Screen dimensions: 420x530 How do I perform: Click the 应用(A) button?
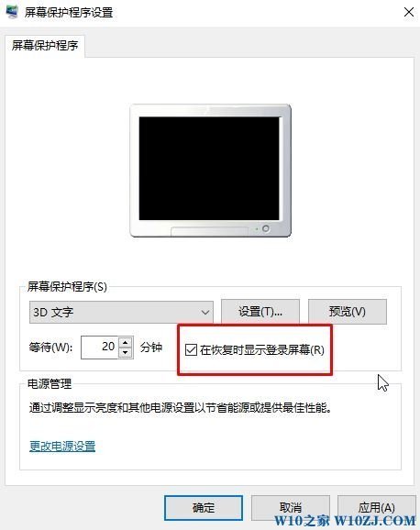click(377, 508)
